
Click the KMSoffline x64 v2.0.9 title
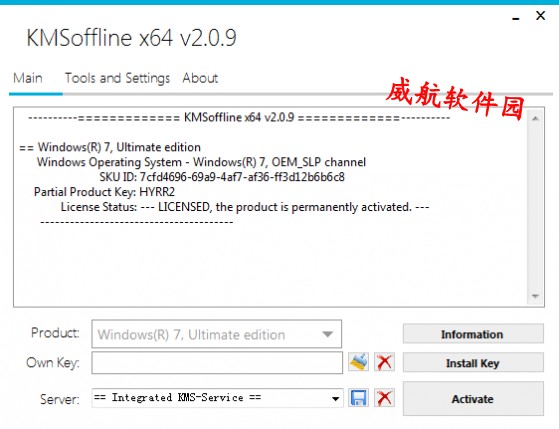132,38
